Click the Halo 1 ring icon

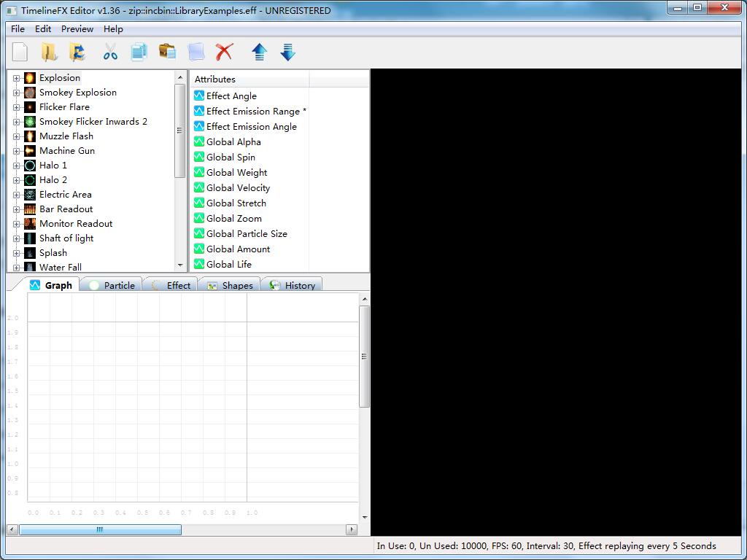(30, 166)
